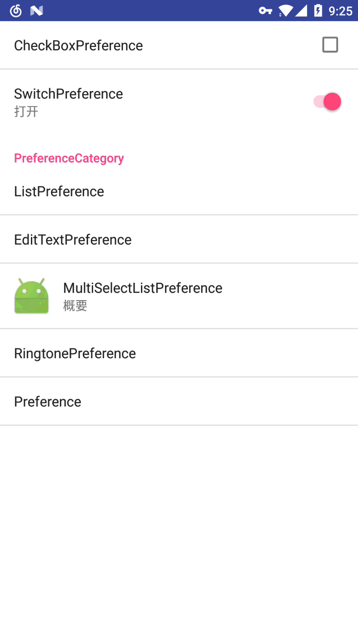The height and width of the screenshot is (644, 358).
Task: Click the green Android robot icon
Action: pyautogui.click(x=31, y=296)
